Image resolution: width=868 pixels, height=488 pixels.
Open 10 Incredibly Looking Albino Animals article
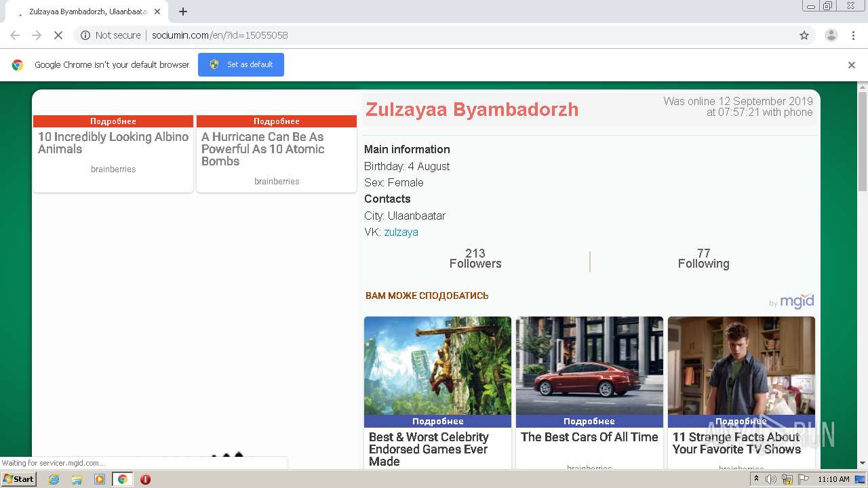pos(113,143)
